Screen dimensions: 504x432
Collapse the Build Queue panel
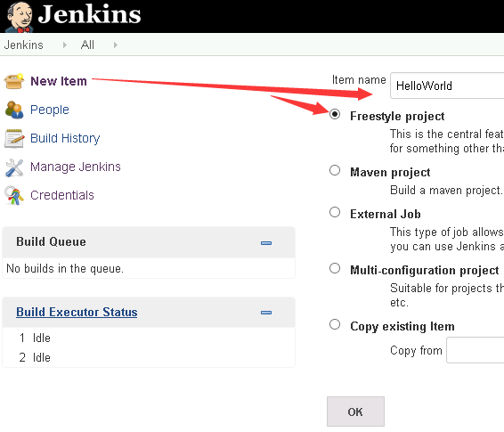click(266, 243)
